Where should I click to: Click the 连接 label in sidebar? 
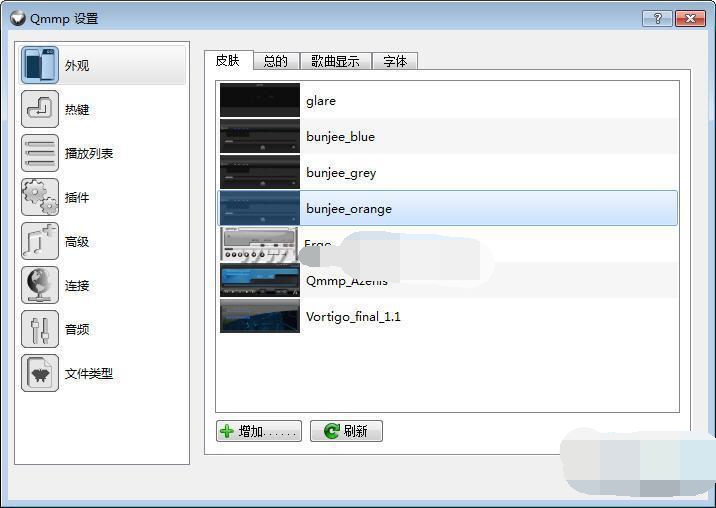(77, 286)
